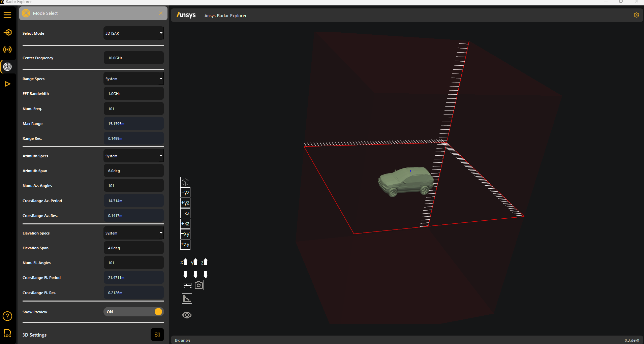Click the help question mark icon
Screen dimensions: 644x344
pyautogui.click(x=7, y=316)
